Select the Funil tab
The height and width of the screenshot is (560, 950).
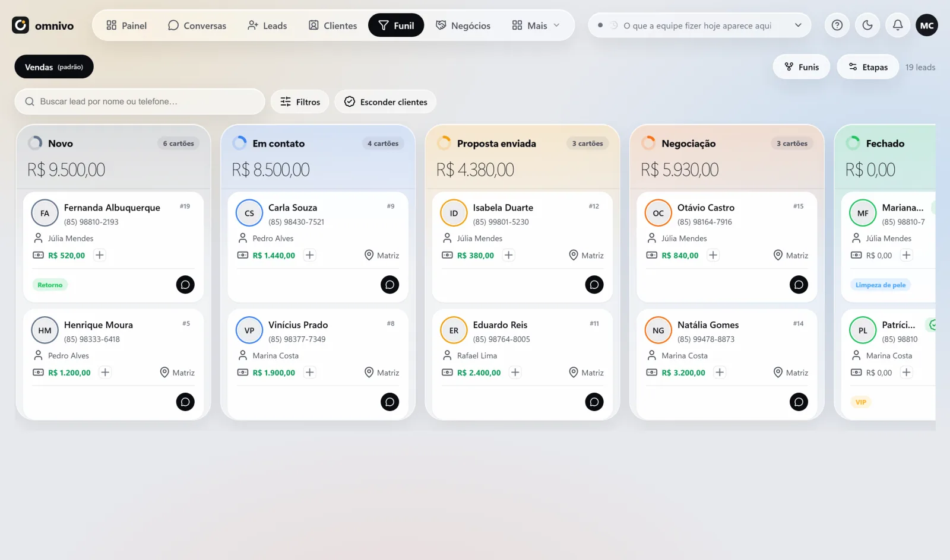396,26
